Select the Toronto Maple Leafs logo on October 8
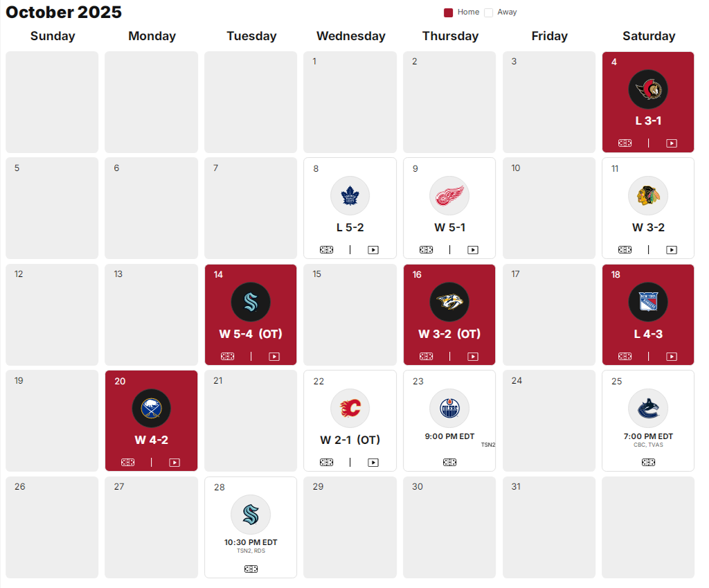 pos(350,195)
